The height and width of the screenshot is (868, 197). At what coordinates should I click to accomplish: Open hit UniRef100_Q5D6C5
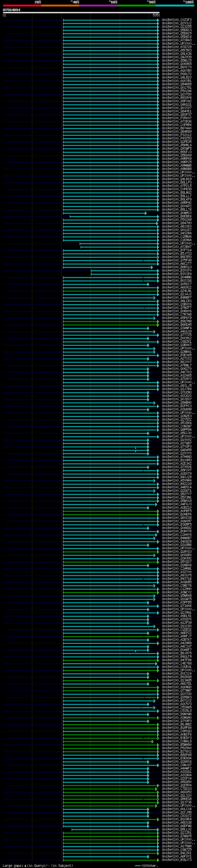point(177,33)
